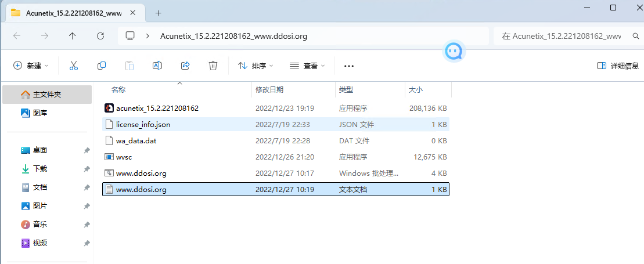
Task: Click type cell DAT 文件
Action: click(354, 140)
